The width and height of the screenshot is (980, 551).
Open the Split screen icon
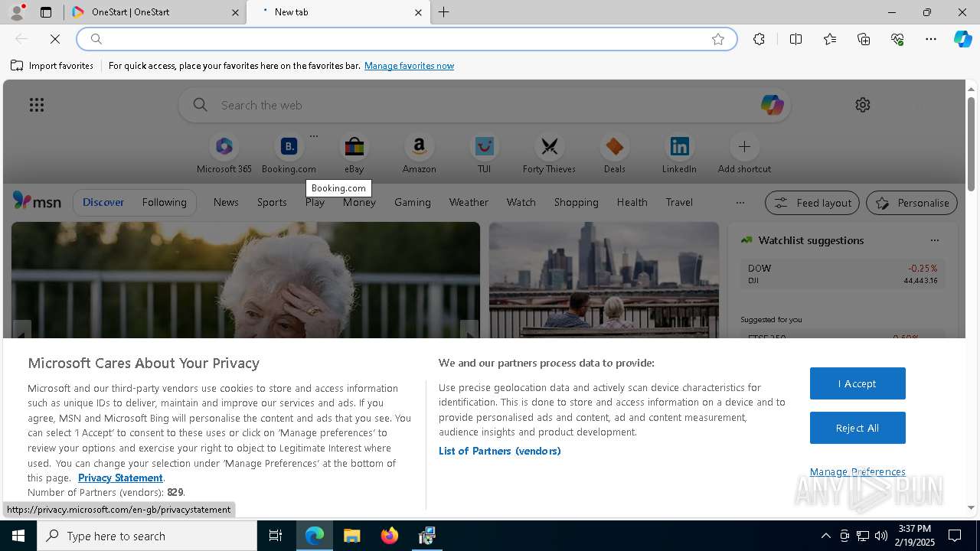pyautogui.click(x=795, y=39)
